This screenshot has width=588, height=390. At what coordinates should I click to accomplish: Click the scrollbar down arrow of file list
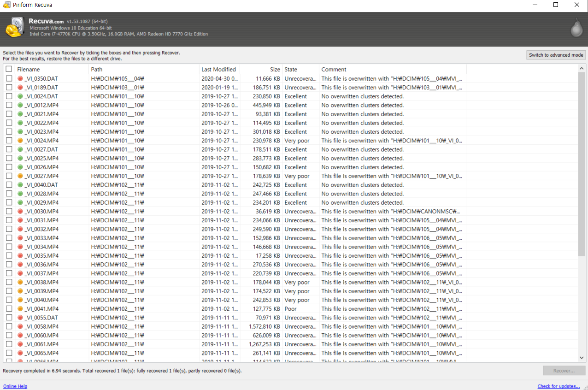click(582, 358)
